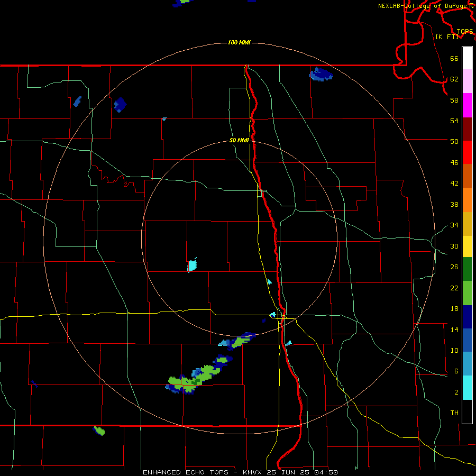Click the cyan echo inside 50 NMI ring
Viewport: 476px width, 476px height.
[192, 265]
